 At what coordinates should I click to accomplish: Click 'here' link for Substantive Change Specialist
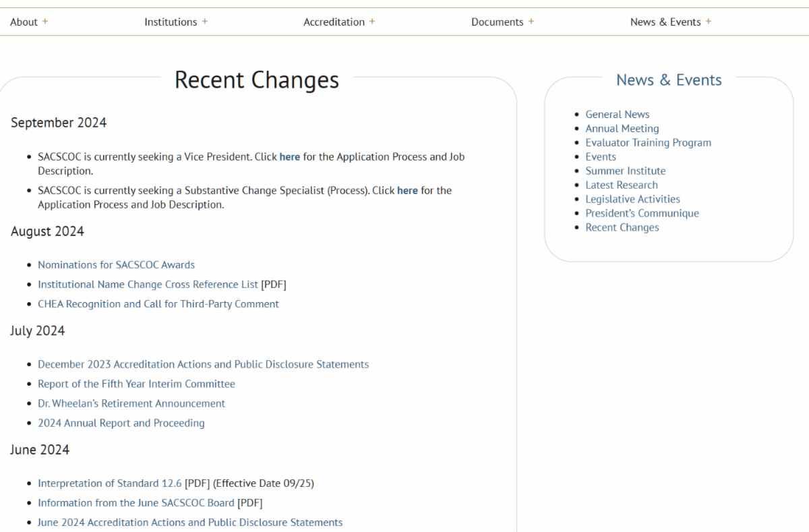tap(407, 190)
